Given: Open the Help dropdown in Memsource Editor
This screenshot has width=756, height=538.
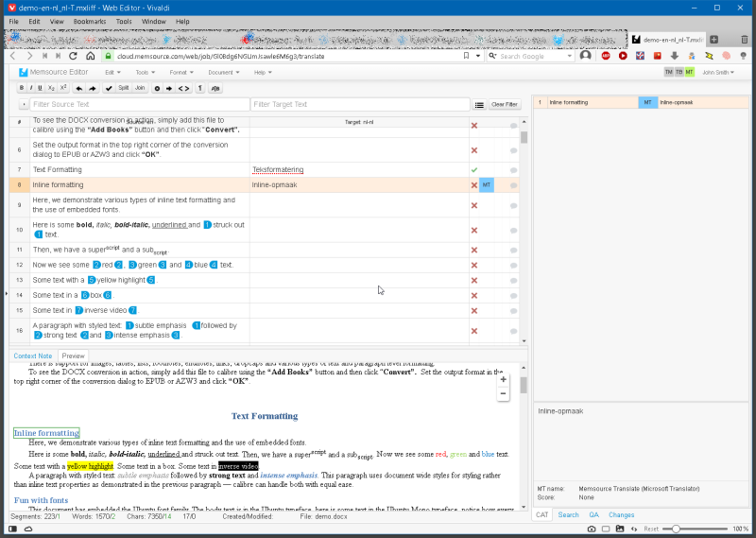Looking at the screenshot, I should point(263,73).
